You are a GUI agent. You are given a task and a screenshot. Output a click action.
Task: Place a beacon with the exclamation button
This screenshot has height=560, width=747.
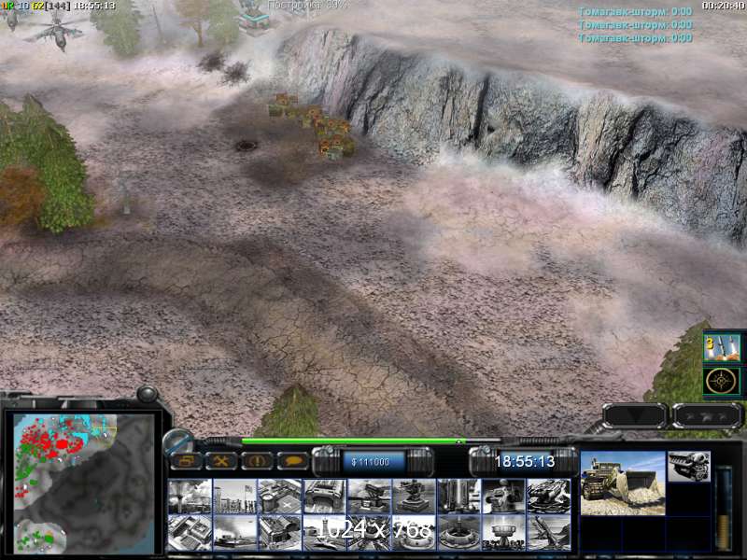[x=257, y=461]
